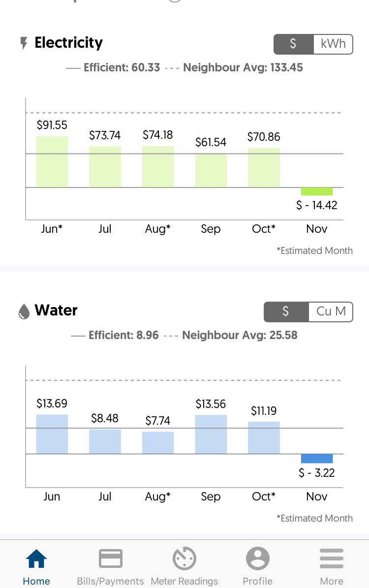369x588 pixels.
Task: Switch Electricity chart to kWh
Action: click(x=333, y=44)
